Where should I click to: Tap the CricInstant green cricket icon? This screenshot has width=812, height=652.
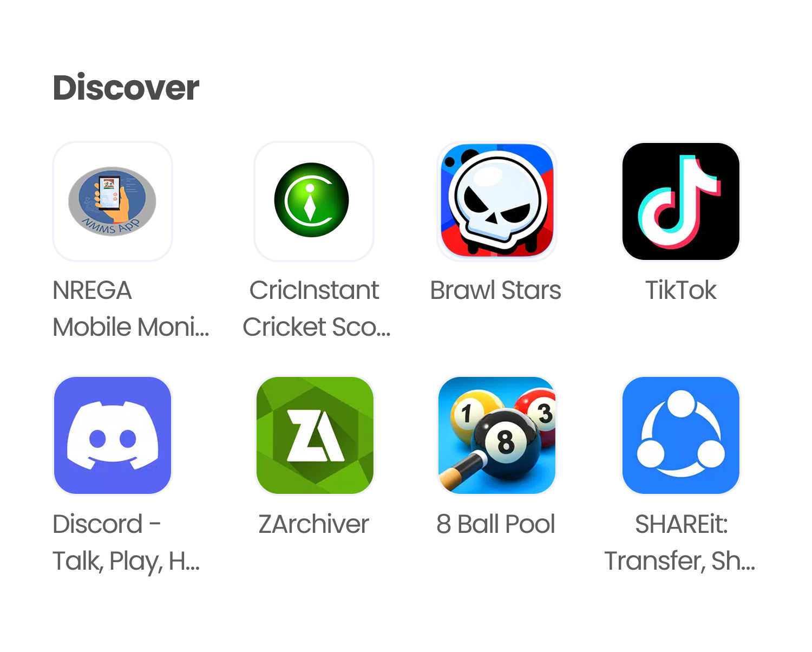click(314, 201)
